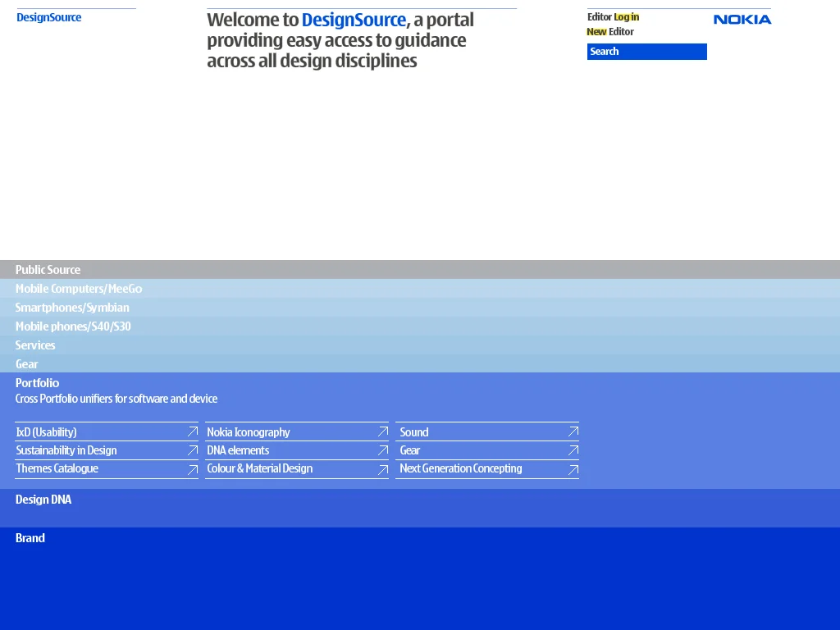The height and width of the screenshot is (630, 840).
Task: Open the Themes Catalogue link
Action: point(57,468)
